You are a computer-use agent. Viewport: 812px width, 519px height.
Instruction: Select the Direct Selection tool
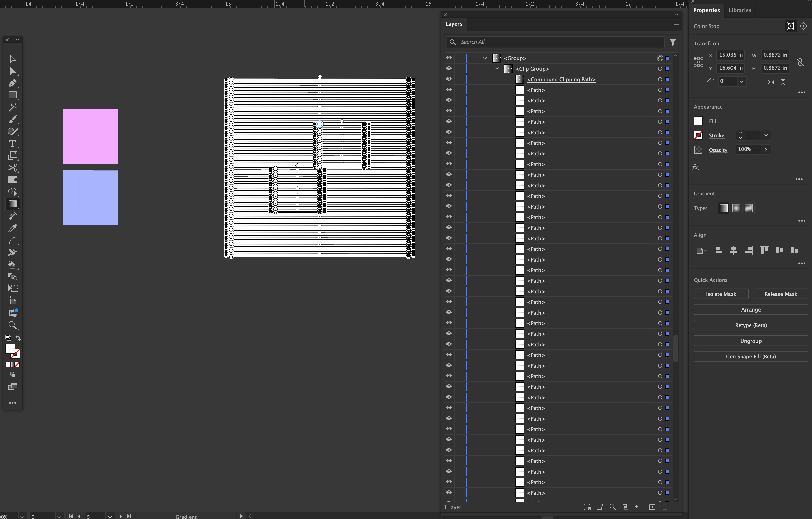point(12,71)
